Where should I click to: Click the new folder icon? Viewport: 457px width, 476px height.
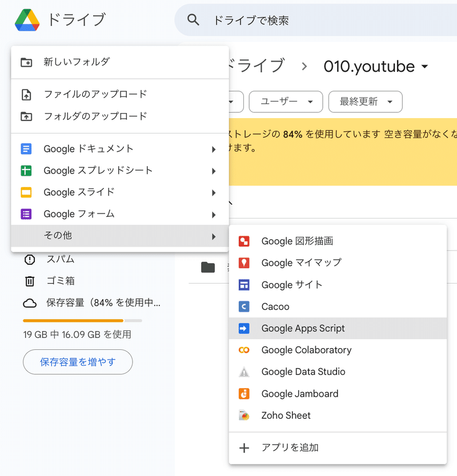[26, 62]
